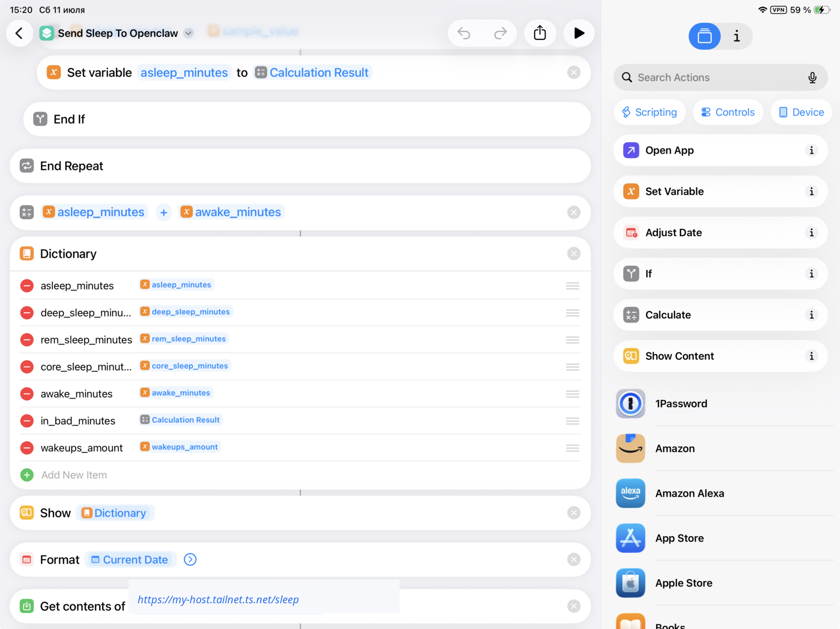Edit the awake_minutes operand in the calculation

tap(231, 212)
